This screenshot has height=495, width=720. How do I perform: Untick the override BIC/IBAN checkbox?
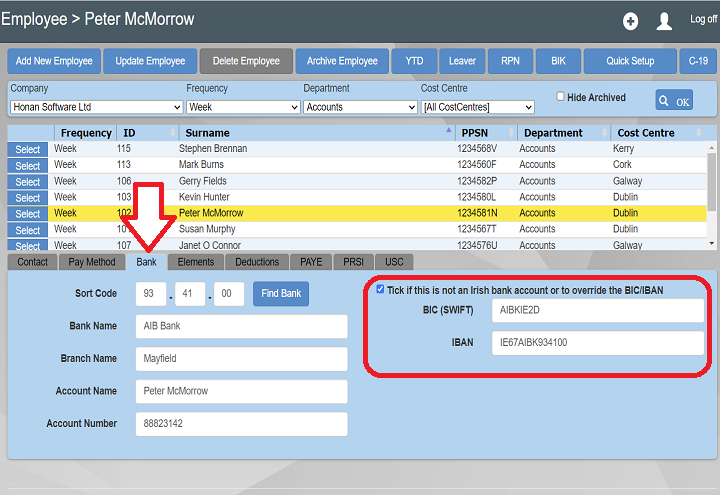tap(380, 289)
